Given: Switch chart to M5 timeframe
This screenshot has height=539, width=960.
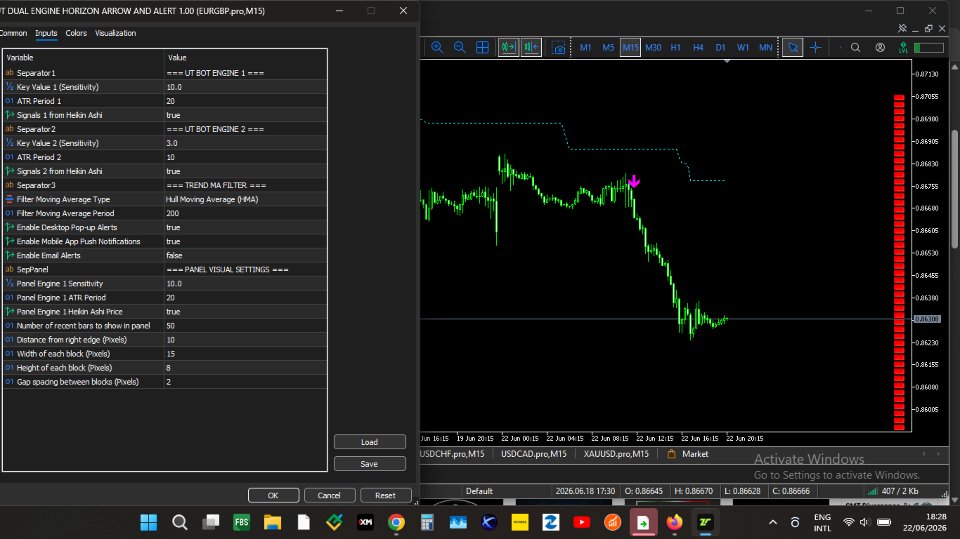Looking at the screenshot, I should [608, 47].
